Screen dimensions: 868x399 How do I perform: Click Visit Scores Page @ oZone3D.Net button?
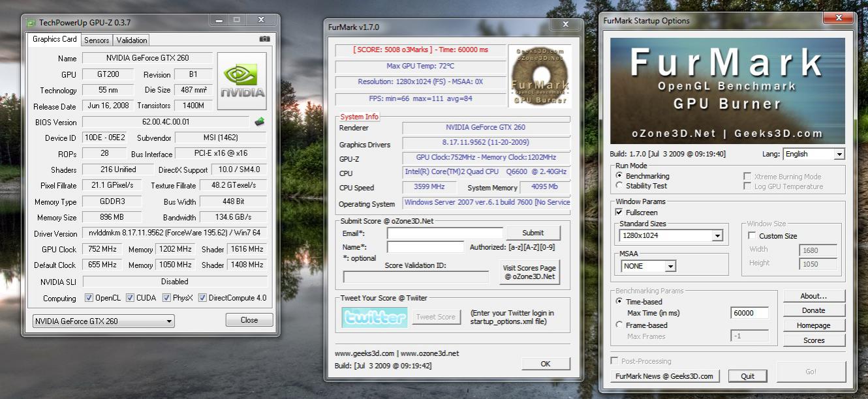[x=529, y=271]
